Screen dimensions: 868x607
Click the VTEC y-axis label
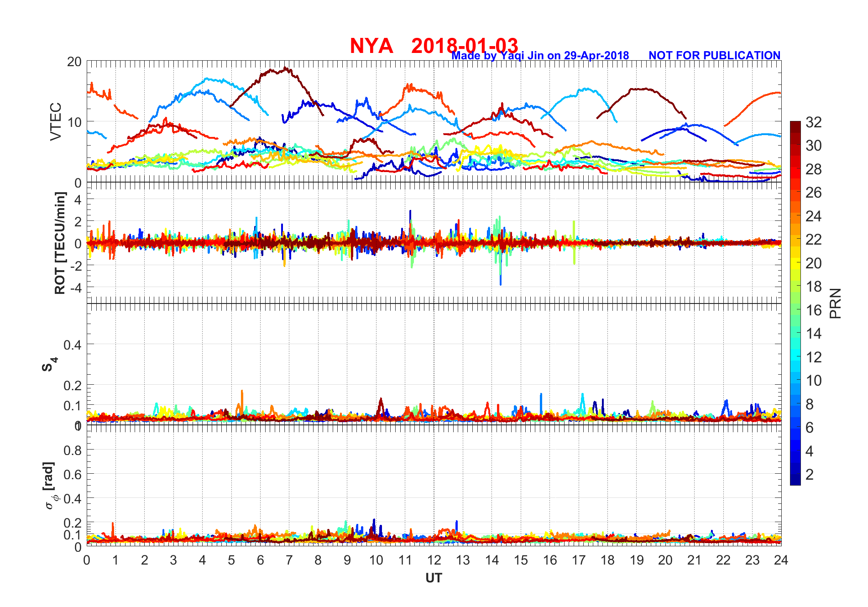(55, 121)
